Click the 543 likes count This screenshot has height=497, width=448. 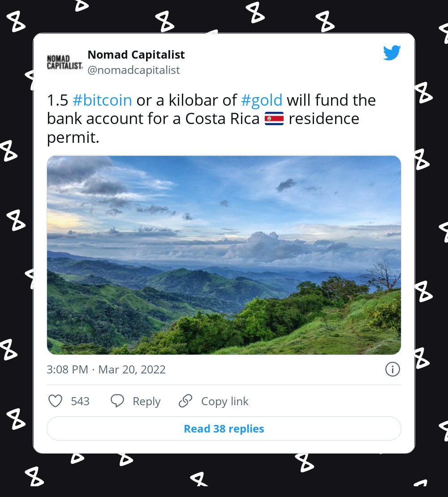81,401
